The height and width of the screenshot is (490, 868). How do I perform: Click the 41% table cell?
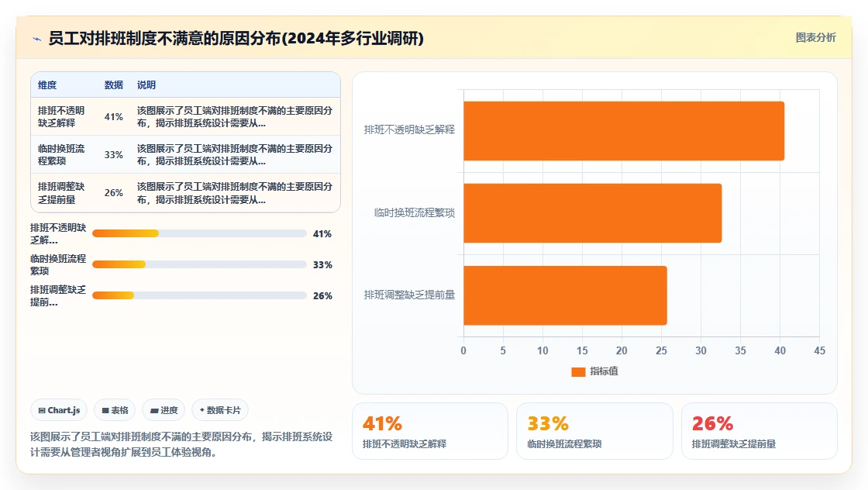click(113, 117)
